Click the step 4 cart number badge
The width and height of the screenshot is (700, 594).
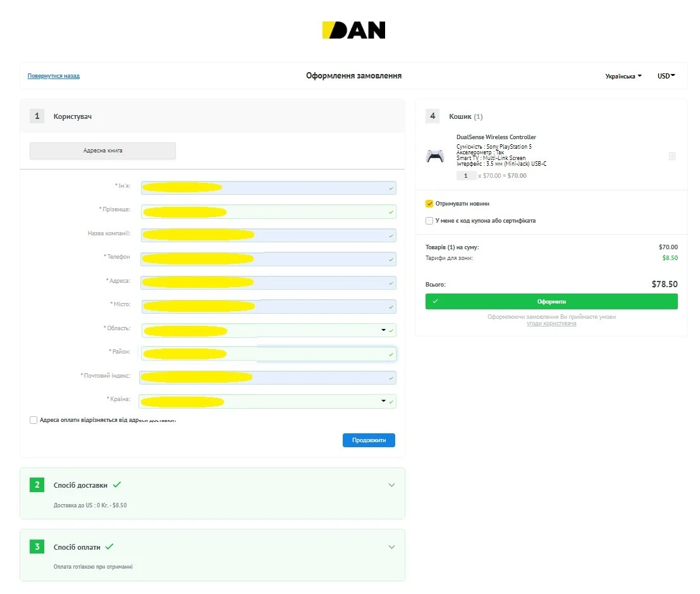[x=433, y=116]
